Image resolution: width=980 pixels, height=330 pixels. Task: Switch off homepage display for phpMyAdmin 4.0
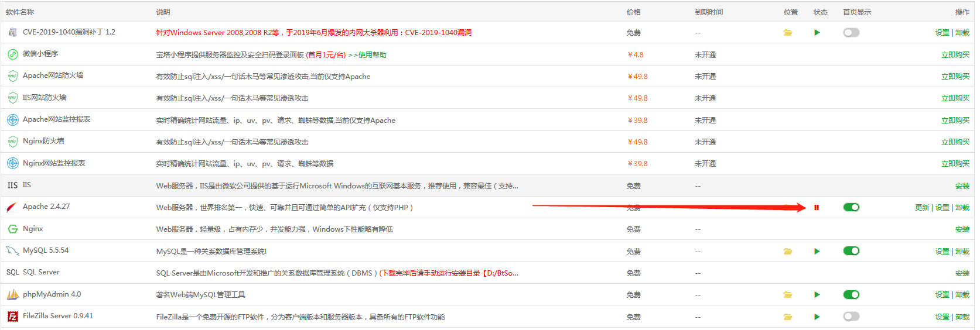pyautogui.click(x=851, y=294)
